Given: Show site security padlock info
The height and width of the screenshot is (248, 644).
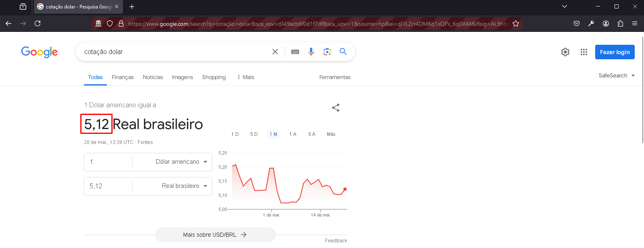Looking at the screenshot, I should [121, 24].
